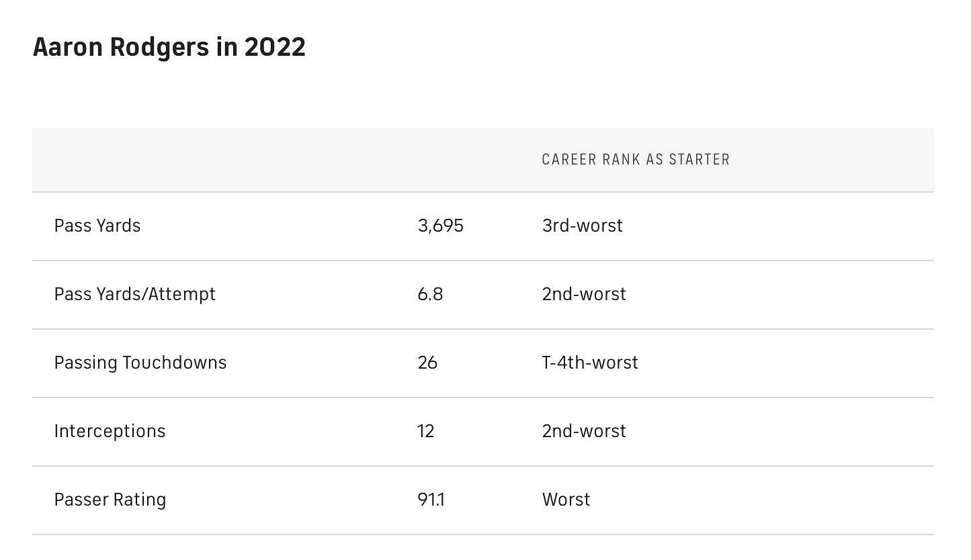Select the Passer Rating row label
Screen dimensions: 971x560
110,500
